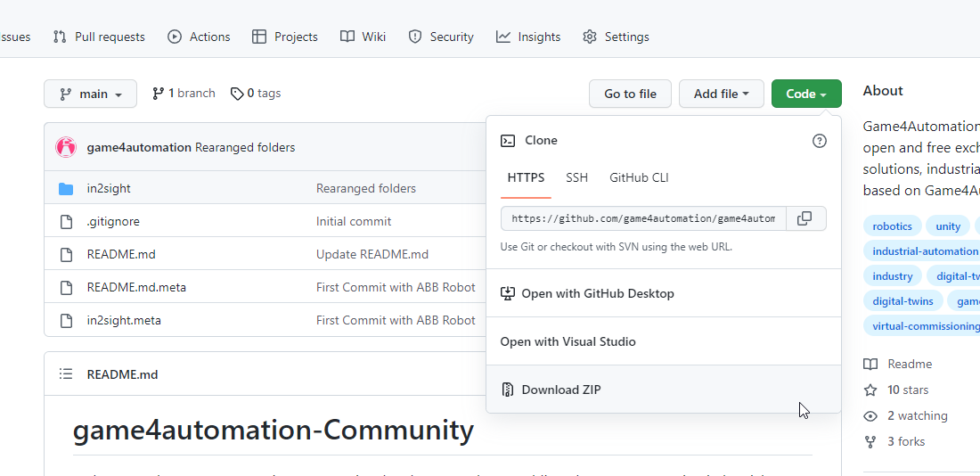Image resolution: width=980 pixels, height=476 pixels.
Task: Open the game4automation author link
Action: (139, 148)
